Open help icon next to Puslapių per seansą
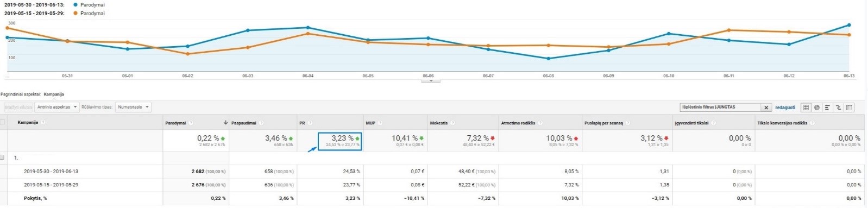 coord(628,123)
